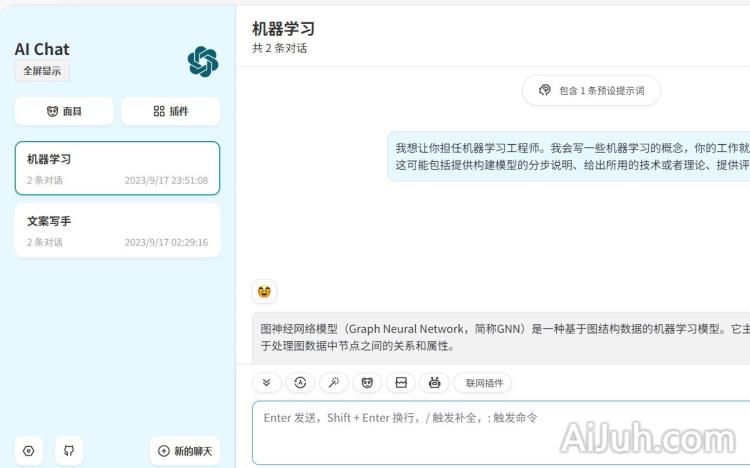
Task: Click the 机器学习 chat title header
Action: pos(283,29)
